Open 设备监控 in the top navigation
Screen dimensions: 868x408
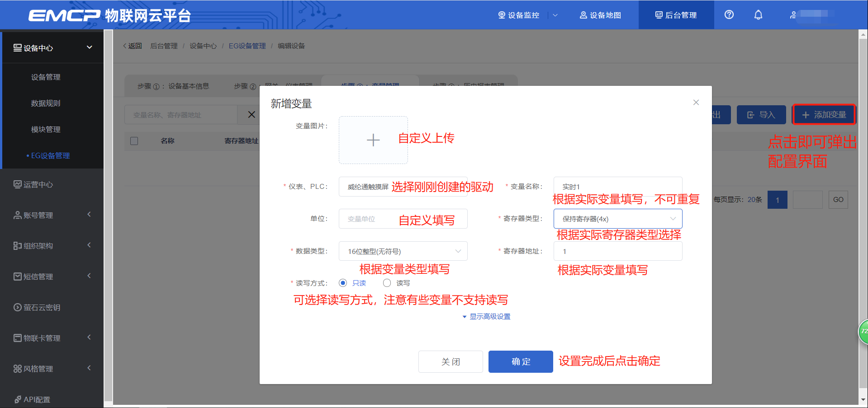pos(519,15)
